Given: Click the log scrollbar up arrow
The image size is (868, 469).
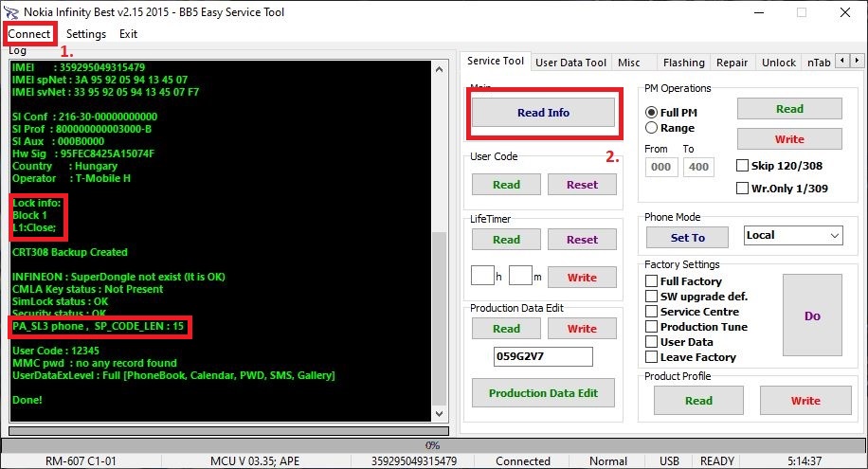Looking at the screenshot, I should 439,69.
